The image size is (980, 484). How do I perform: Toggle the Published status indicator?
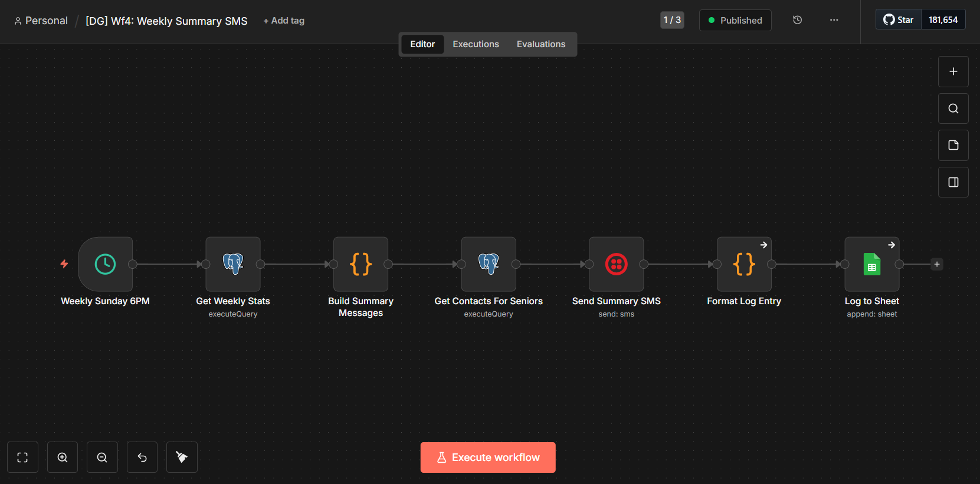pos(735,21)
